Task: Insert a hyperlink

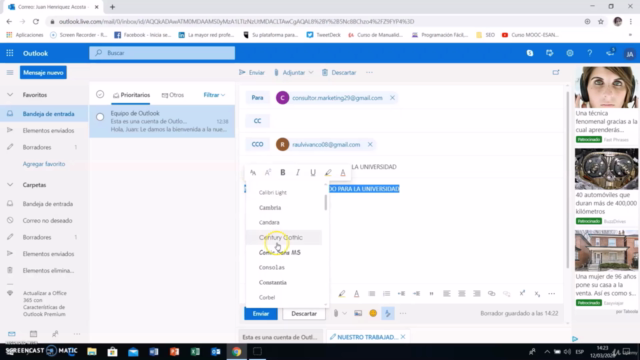Action: (x=491, y=293)
